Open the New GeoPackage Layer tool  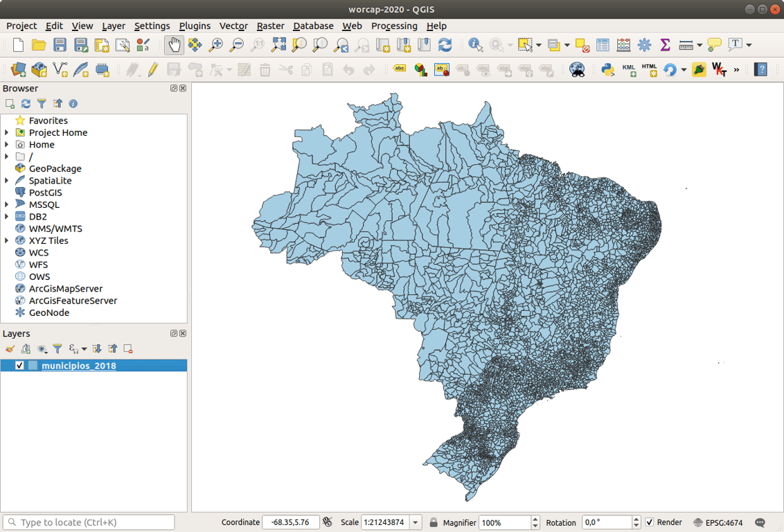(39, 69)
